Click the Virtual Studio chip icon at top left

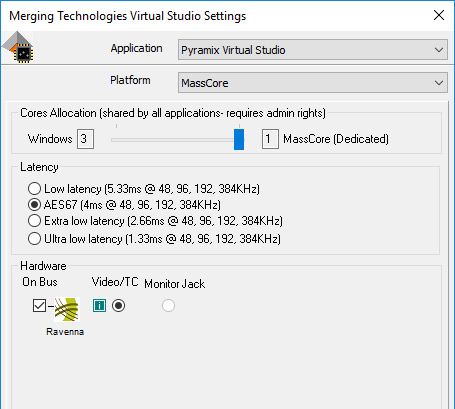click(x=18, y=47)
